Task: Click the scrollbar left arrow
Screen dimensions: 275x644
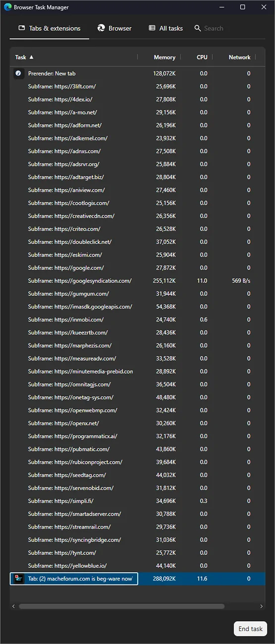Action: (x=13, y=606)
